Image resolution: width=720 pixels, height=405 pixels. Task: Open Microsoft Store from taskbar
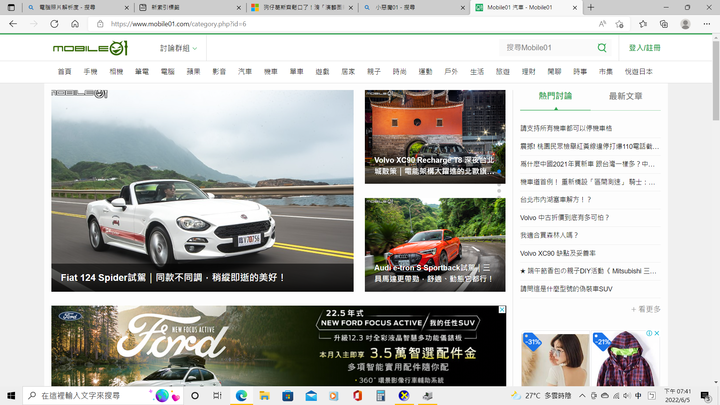(x=287, y=395)
